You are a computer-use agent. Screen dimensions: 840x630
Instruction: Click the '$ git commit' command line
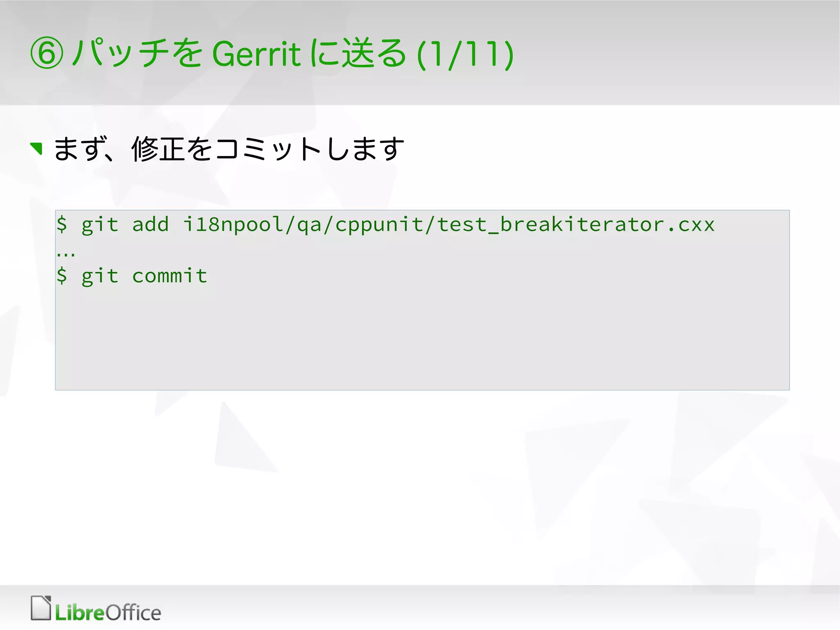pos(132,275)
